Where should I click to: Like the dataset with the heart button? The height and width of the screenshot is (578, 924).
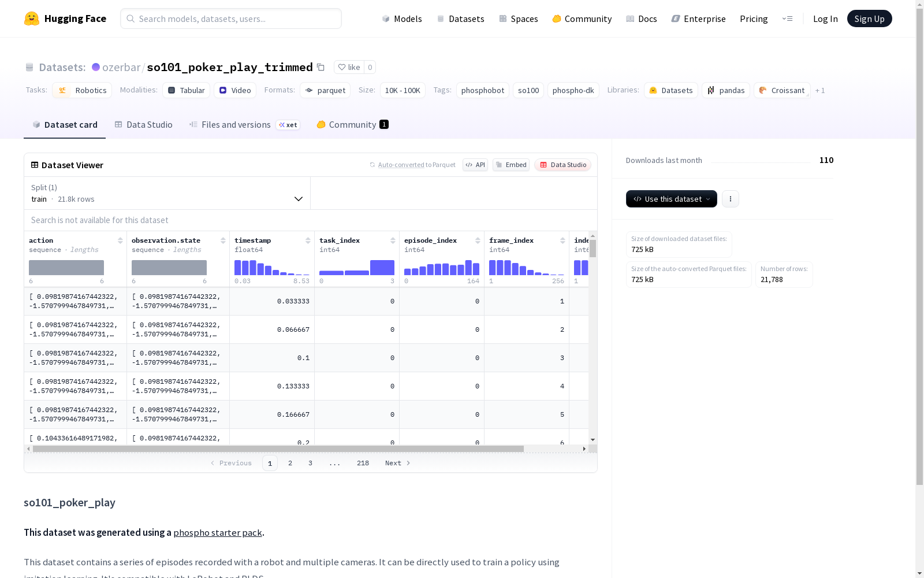349,67
